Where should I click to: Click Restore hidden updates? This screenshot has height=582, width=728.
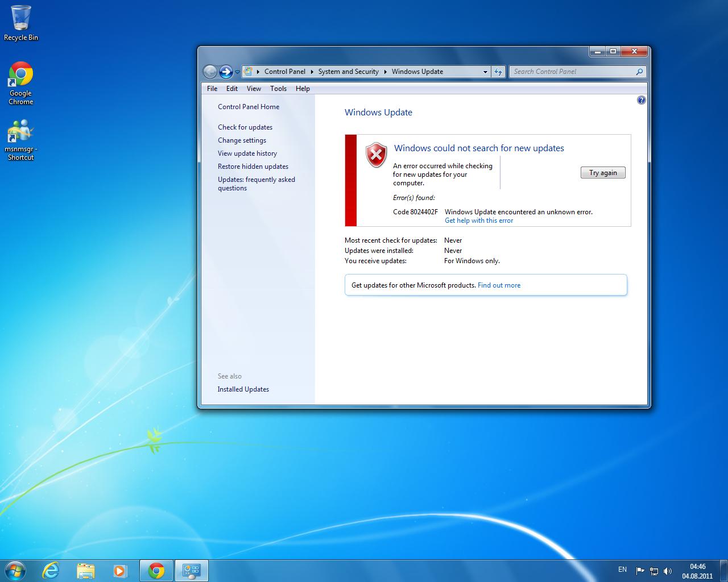(253, 167)
